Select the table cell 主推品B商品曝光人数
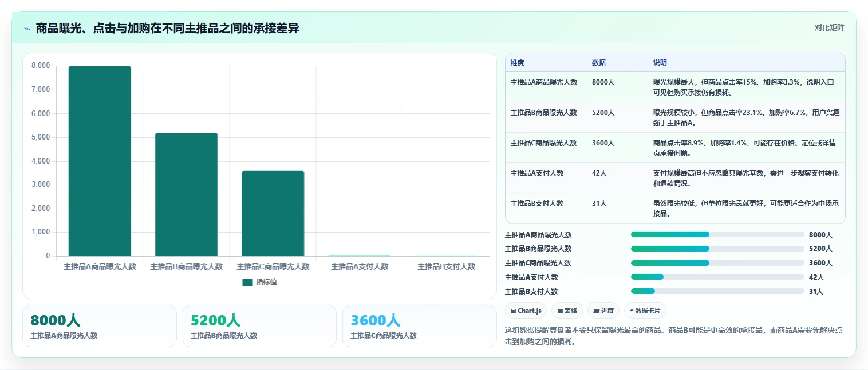868x370 pixels. [x=544, y=113]
